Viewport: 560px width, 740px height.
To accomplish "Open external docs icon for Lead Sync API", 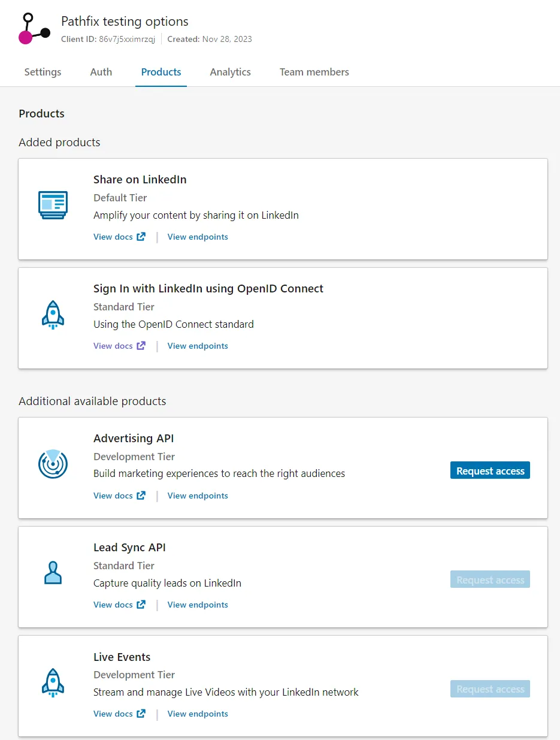I will click(x=141, y=605).
